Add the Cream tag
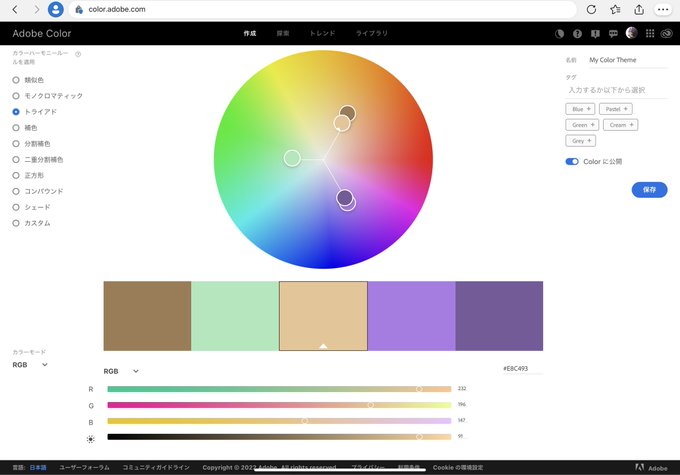The image size is (680, 475). [621, 125]
